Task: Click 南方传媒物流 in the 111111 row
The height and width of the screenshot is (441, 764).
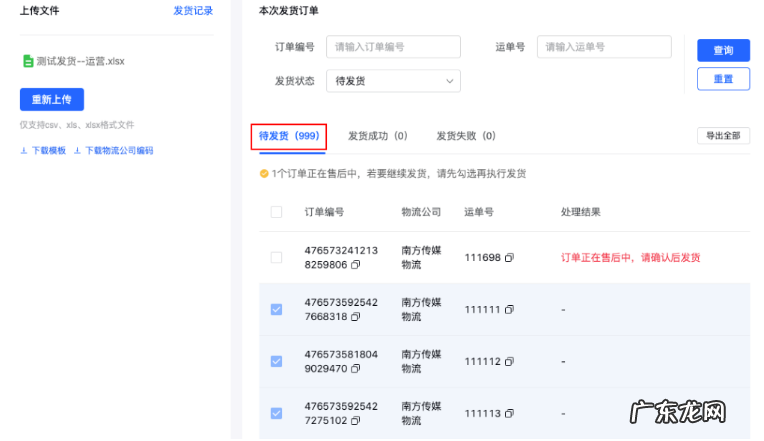Action: [x=421, y=309]
